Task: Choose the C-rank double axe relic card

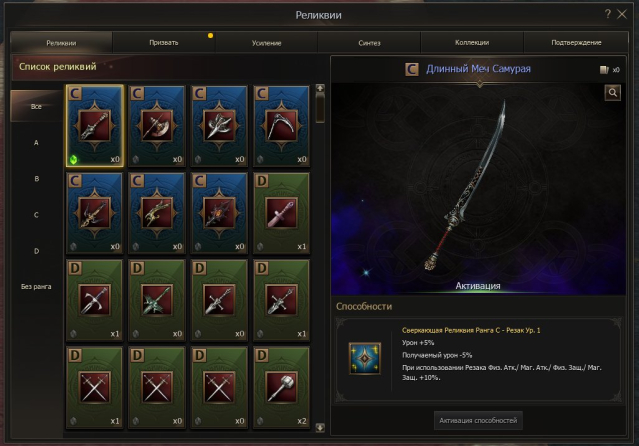Action: 157,126
